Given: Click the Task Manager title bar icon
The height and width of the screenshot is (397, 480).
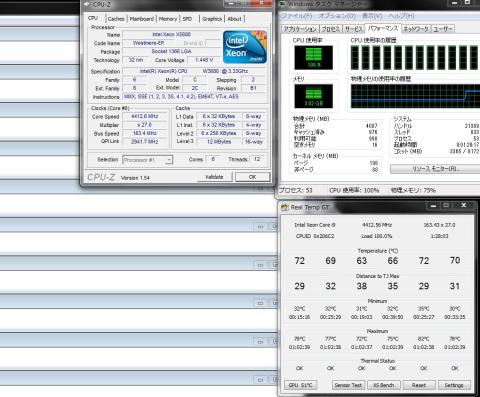Looking at the screenshot, I should click(x=283, y=4).
